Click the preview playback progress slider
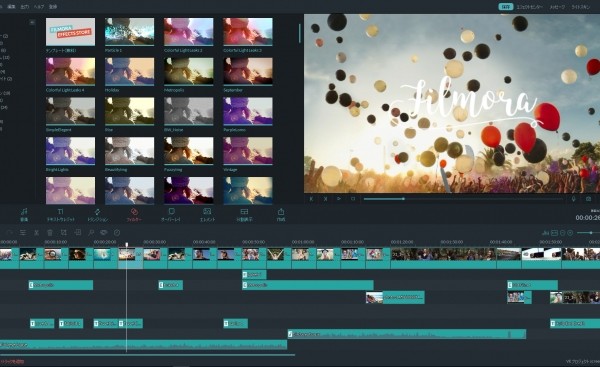 point(463,199)
